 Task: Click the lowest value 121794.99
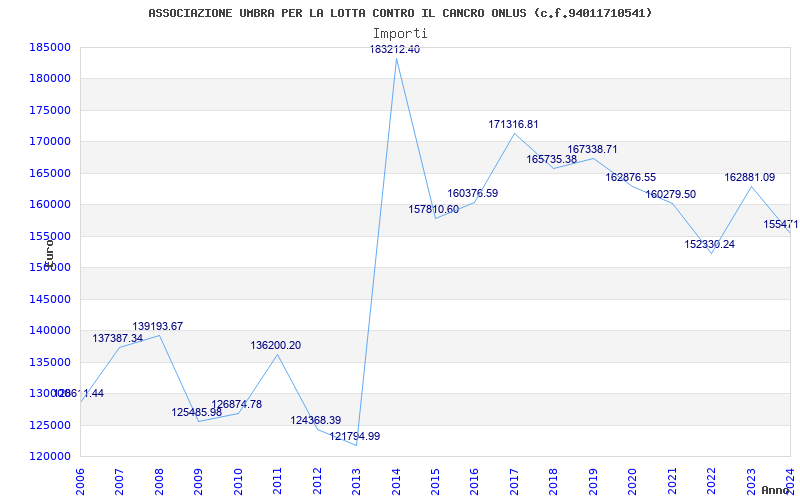pos(355,437)
